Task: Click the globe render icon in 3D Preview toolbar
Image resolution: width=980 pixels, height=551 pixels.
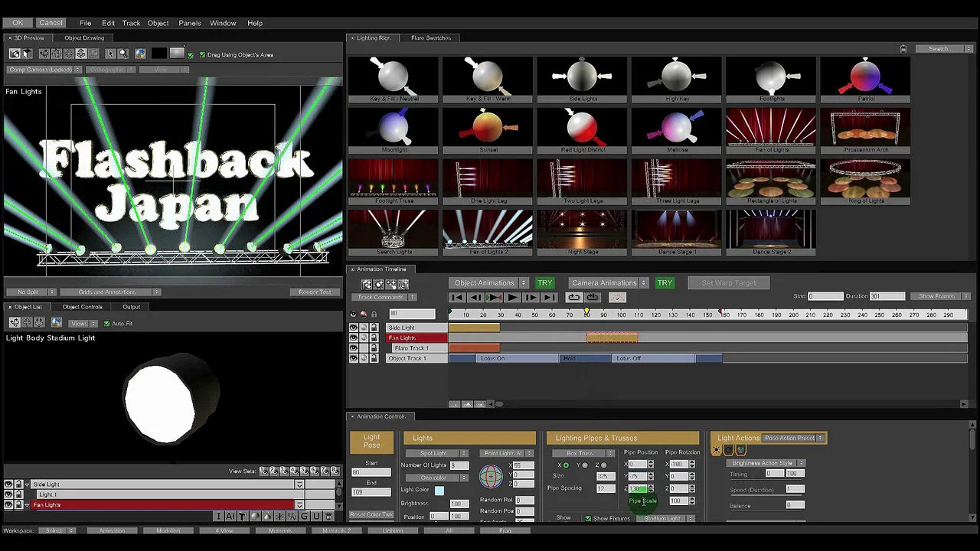Action: (x=140, y=54)
